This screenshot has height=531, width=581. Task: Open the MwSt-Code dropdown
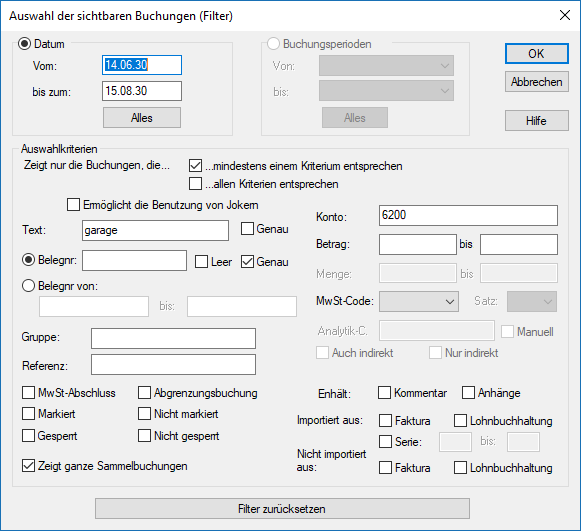click(419, 301)
